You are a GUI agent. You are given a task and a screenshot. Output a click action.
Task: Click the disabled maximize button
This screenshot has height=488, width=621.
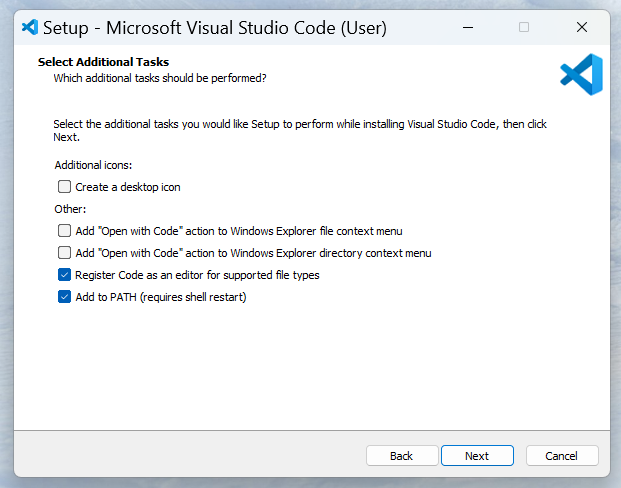(524, 27)
